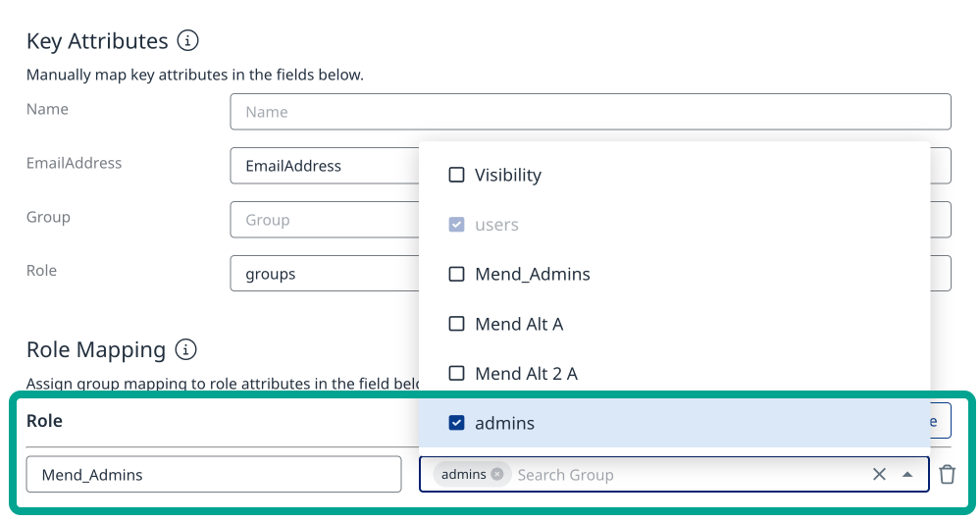Click the partially hidden button right of the Role header
The height and width of the screenshot is (522, 980).
coord(940,421)
